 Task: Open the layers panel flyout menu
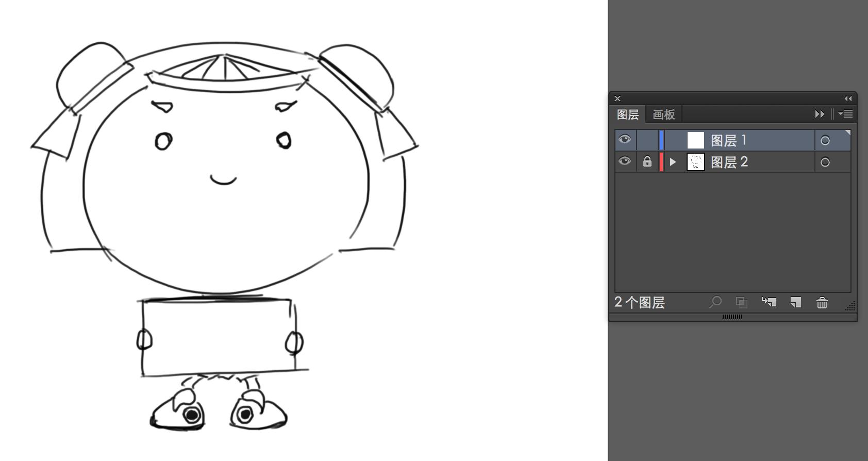click(x=845, y=114)
